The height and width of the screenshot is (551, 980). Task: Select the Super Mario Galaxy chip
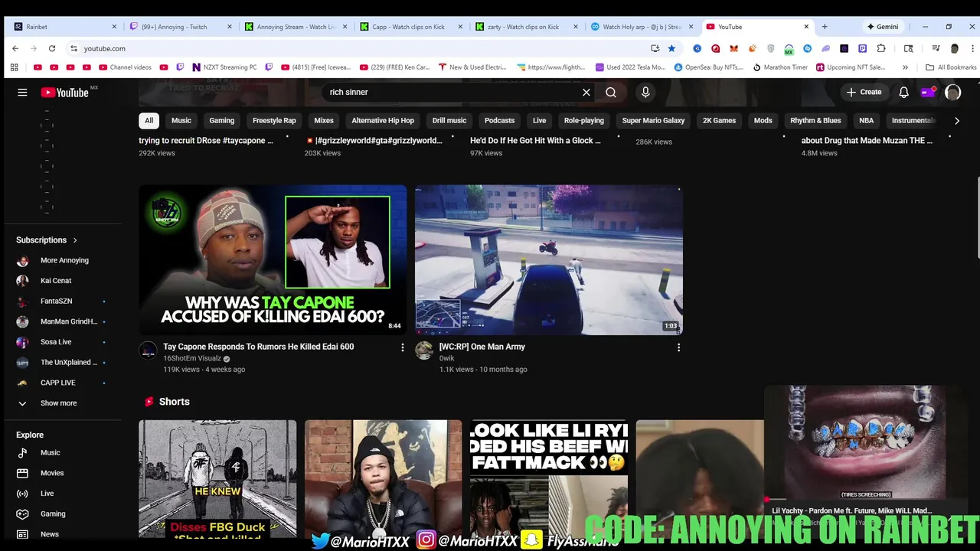pyautogui.click(x=653, y=120)
